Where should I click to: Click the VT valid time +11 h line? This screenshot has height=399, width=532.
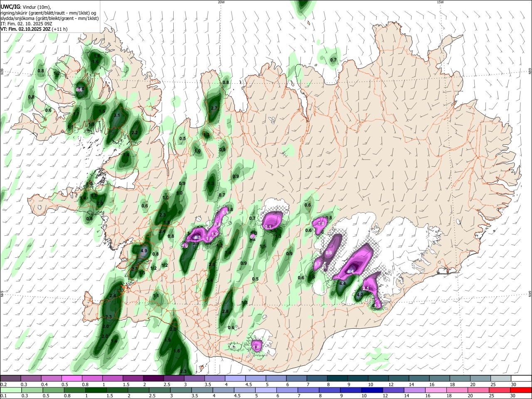[34, 30]
